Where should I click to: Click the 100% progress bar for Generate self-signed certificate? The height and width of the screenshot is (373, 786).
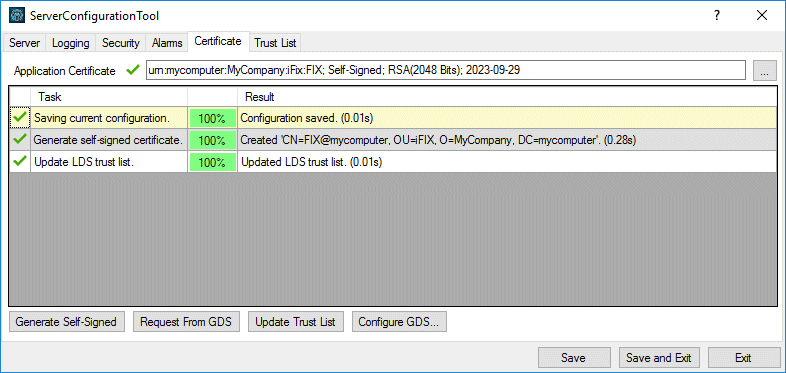(x=213, y=140)
